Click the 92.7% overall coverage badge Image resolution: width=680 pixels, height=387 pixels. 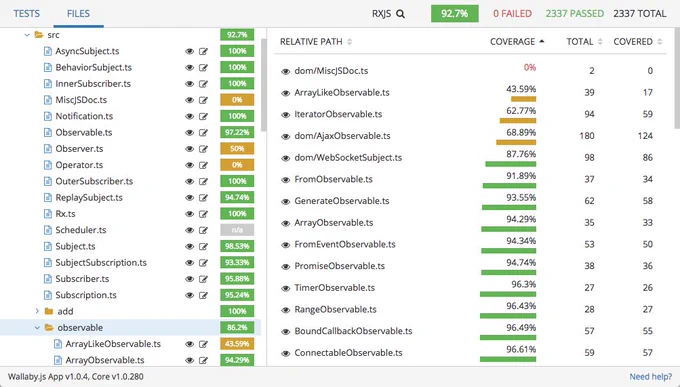pyautogui.click(x=454, y=13)
